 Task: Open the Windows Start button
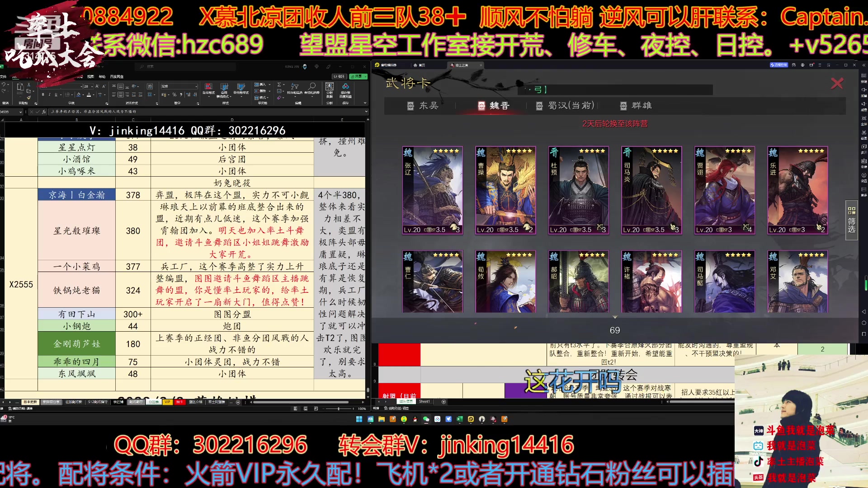359,419
